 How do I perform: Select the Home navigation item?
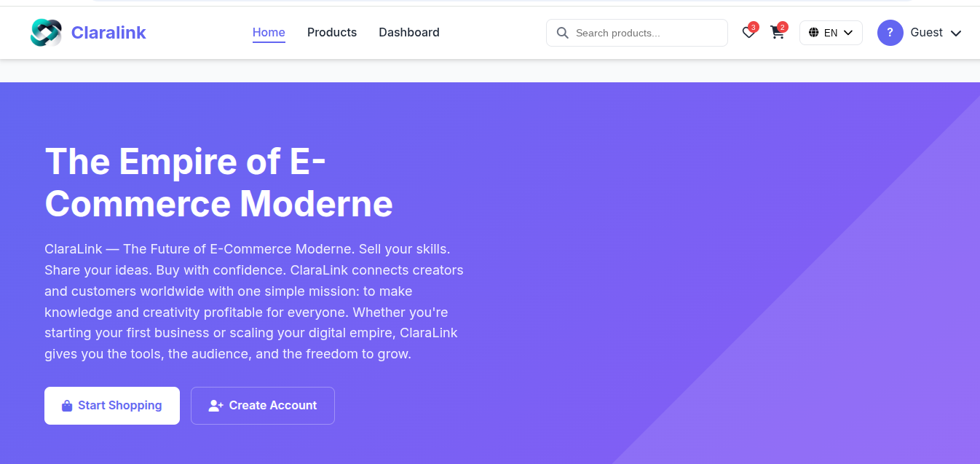pos(269,32)
